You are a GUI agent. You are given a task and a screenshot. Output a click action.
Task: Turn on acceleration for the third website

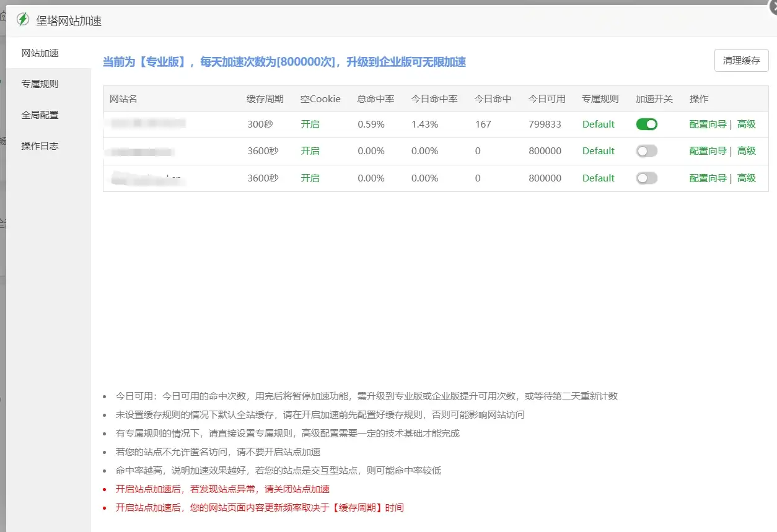(x=646, y=178)
